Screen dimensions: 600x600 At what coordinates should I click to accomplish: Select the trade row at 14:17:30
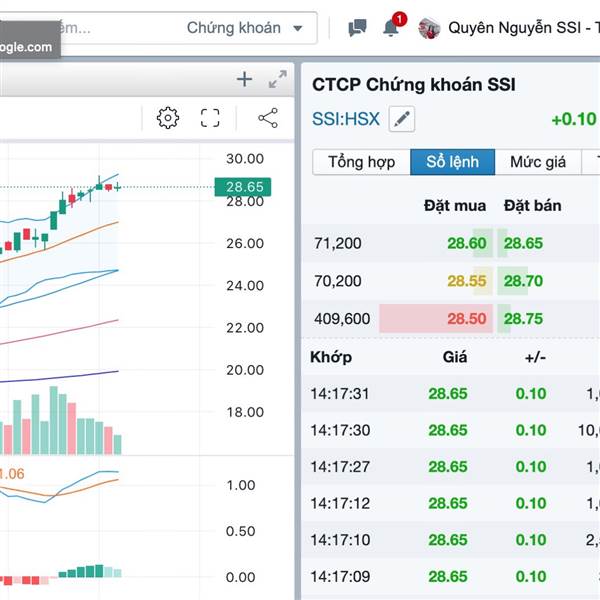(451, 430)
